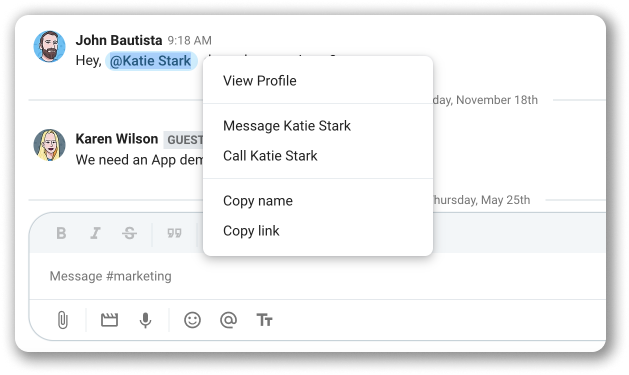Image resolution: width=629 pixels, height=375 pixels.
Task: Apply strikethrough formatting in composer
Action: point(130,233)
